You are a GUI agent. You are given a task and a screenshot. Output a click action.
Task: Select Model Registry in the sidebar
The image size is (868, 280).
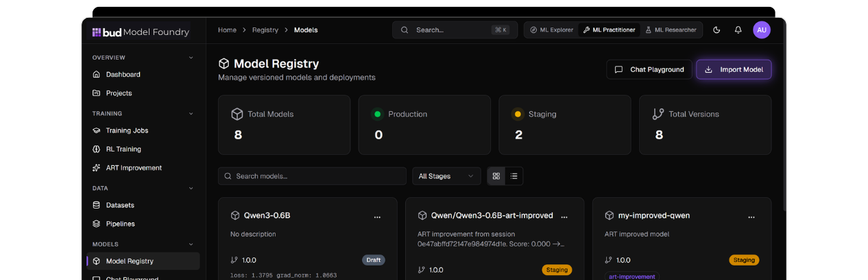[143, 261]
